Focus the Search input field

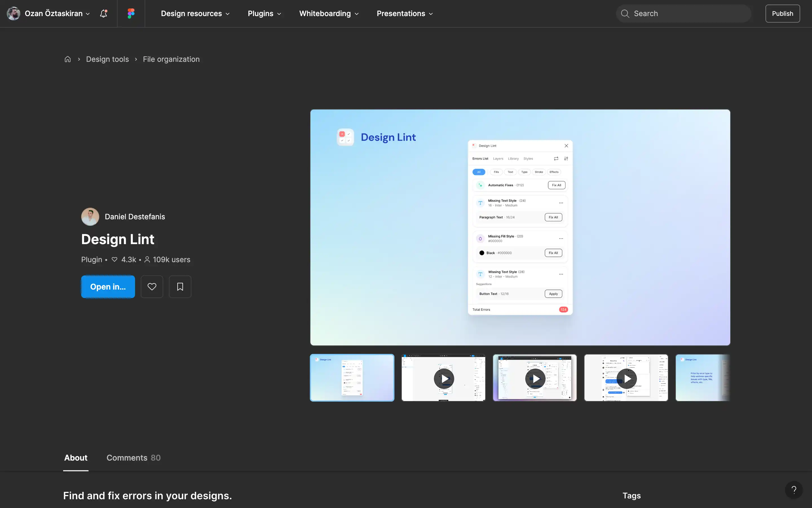(683, 14)
